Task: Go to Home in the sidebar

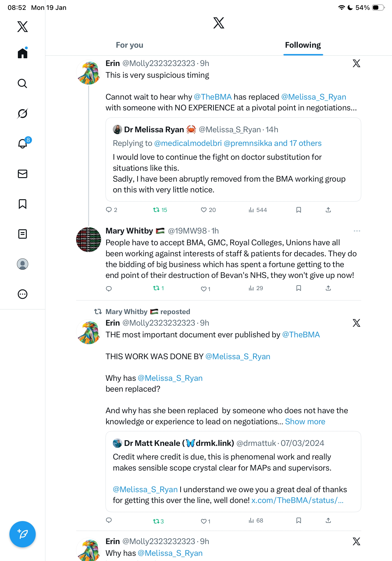Action: click(23, 53)
